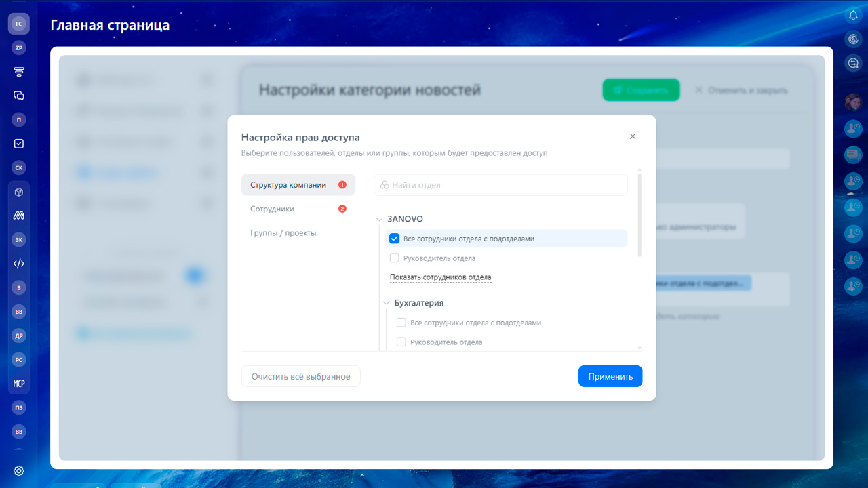Uncheck ЗANOVO all employees with subdepartments
868x488 pixels.
395,239
